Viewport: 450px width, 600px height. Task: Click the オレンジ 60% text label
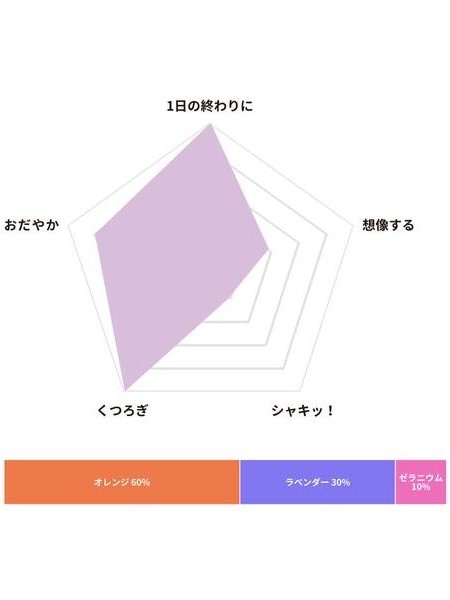point(122,482)
